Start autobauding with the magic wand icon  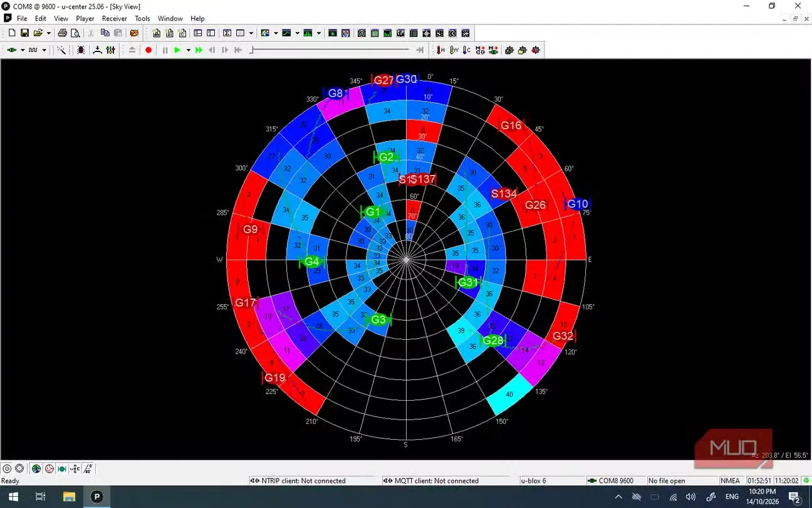pos(61,50)
